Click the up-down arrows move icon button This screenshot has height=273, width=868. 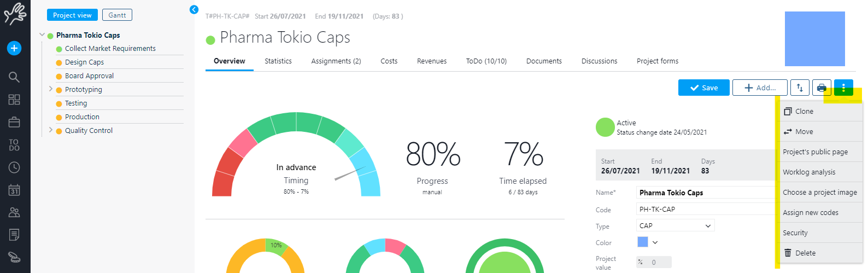point(800,88)
